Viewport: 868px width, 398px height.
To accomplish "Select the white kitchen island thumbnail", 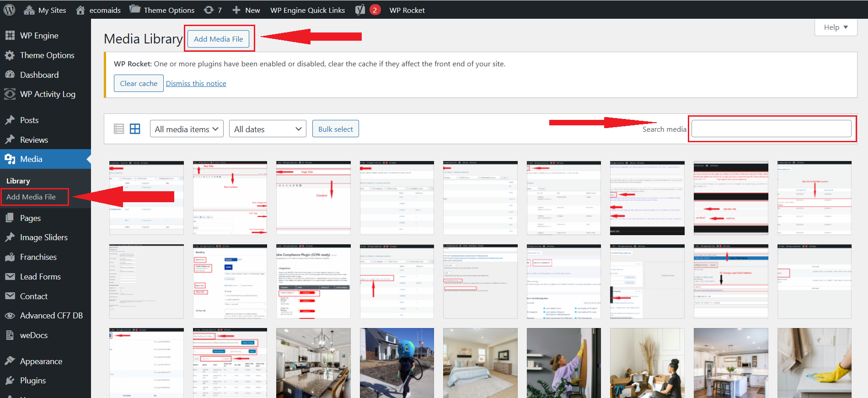I will pyautogui.click(x=731, y=363).
